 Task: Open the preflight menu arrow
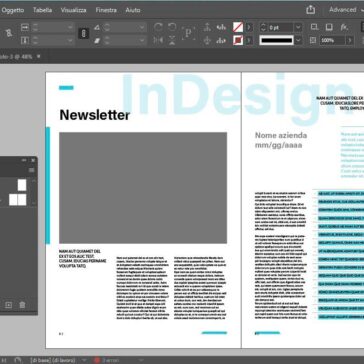click(x=141, y=360)
